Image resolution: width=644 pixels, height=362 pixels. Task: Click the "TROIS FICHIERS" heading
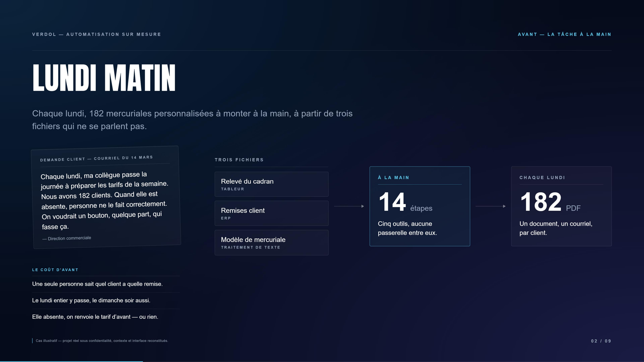pyautogui.click(x=239, y=160)
